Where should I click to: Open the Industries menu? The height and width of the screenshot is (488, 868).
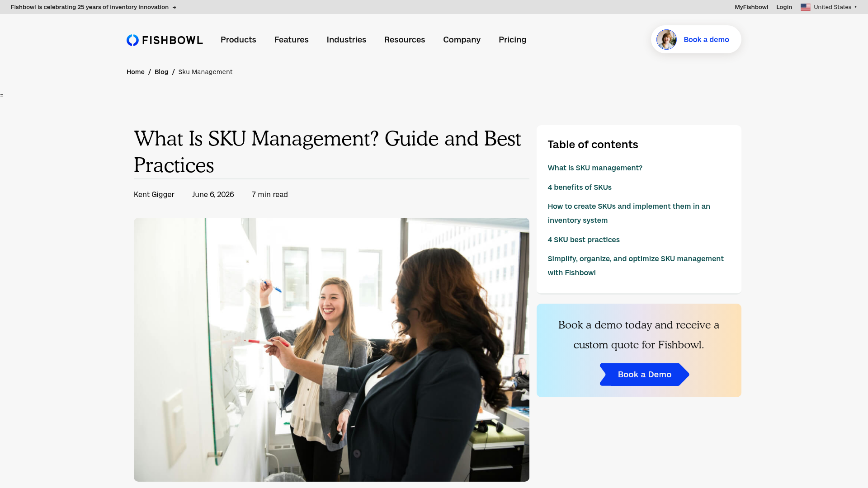346,40
